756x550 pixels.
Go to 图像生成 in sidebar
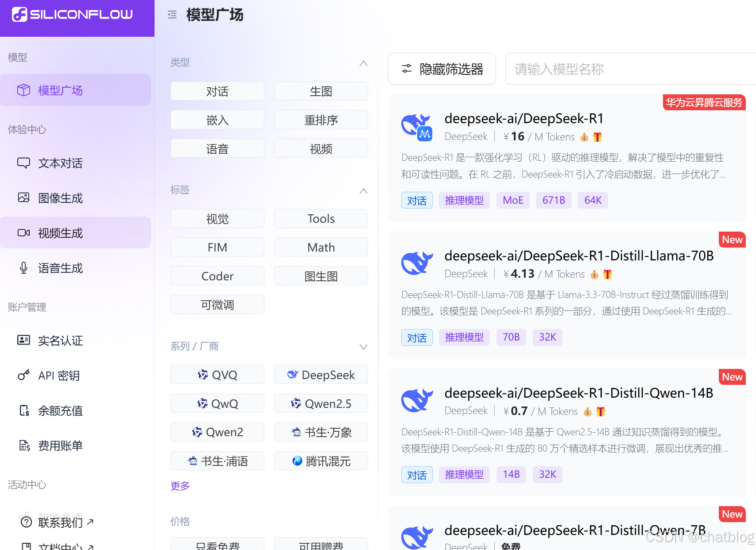(75, 198)
